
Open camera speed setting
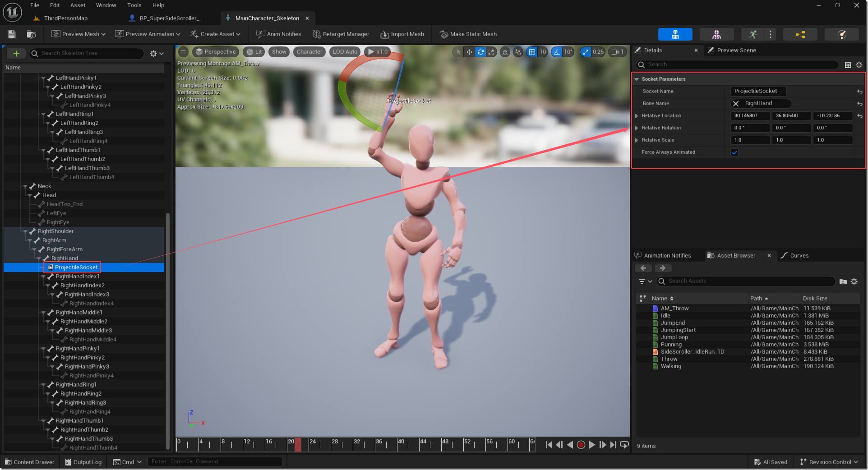click(618, 52)
